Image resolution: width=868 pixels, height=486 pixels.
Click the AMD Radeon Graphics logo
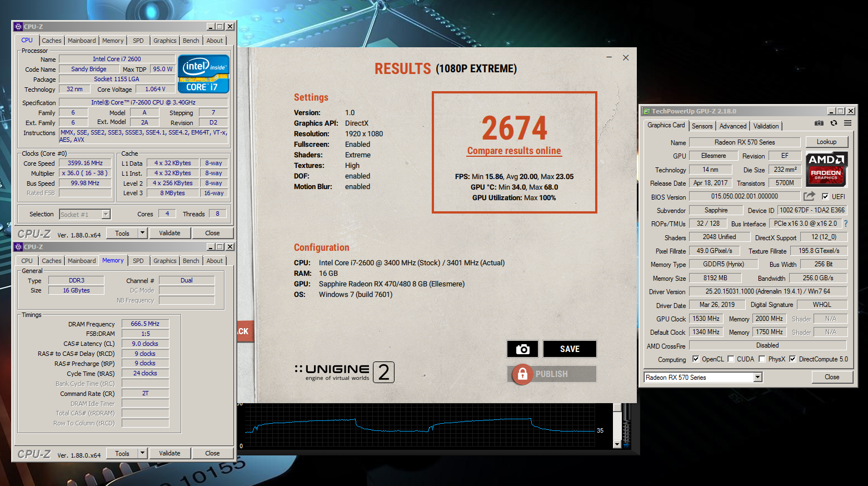point(827,169)
